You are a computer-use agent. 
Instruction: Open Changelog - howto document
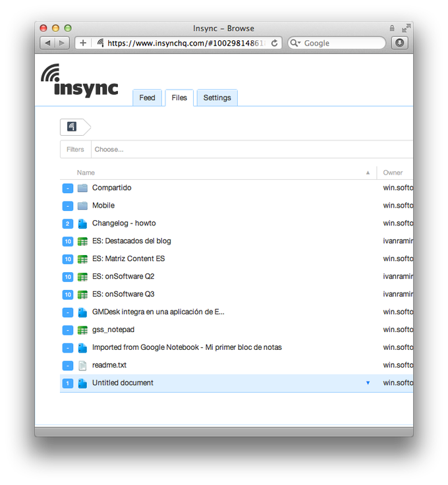pyautogui.click(x=124, y=223)
